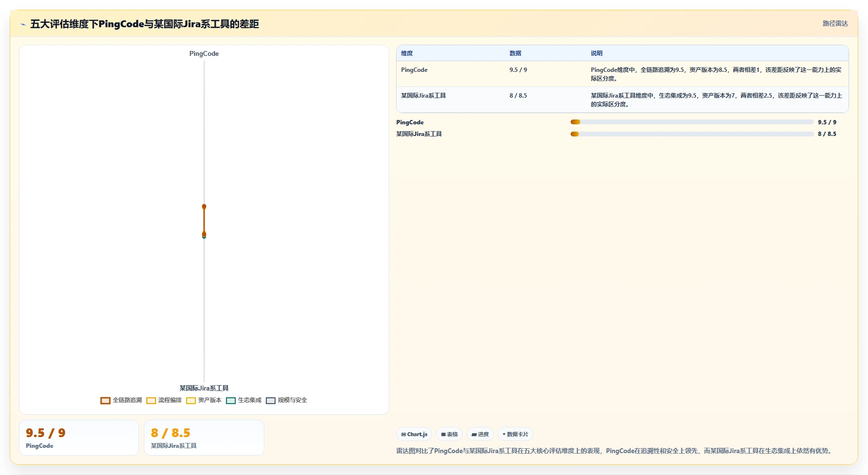
Task: Click the page title 五大评估维度下PingCode…
Action: 144,24
